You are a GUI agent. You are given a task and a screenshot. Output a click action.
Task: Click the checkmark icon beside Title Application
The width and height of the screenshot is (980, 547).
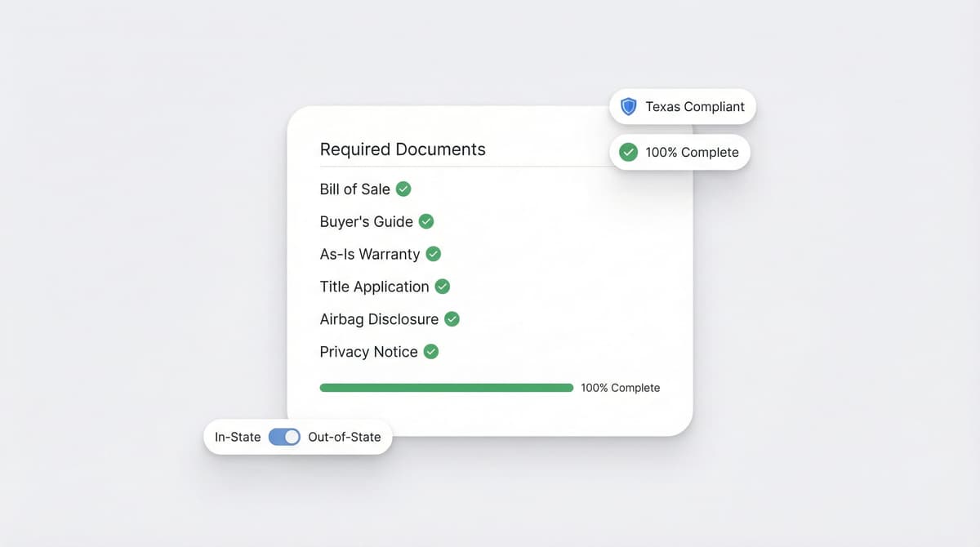click(x=442, y=287)
